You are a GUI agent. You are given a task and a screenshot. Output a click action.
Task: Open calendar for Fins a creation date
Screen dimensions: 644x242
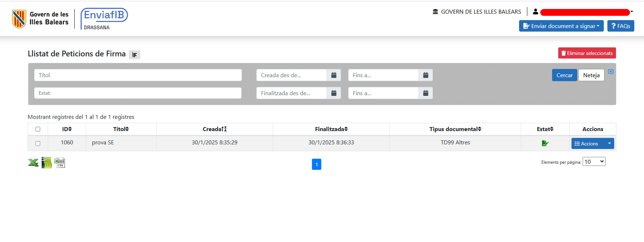426,75
